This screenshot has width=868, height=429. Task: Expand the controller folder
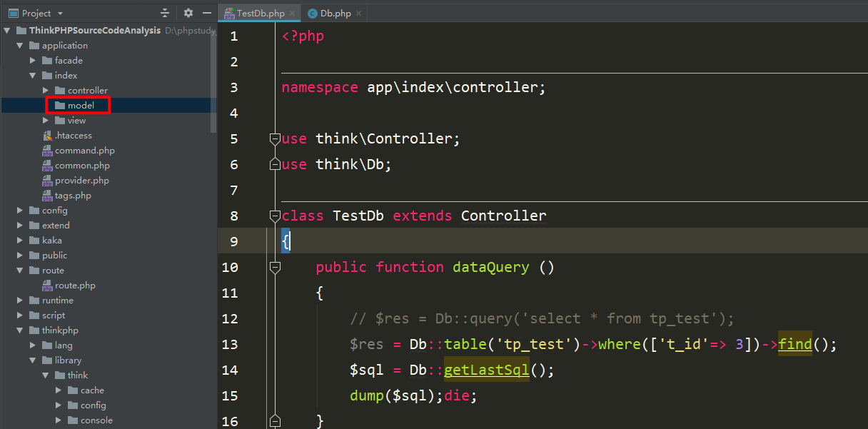[x=46, y=91]
